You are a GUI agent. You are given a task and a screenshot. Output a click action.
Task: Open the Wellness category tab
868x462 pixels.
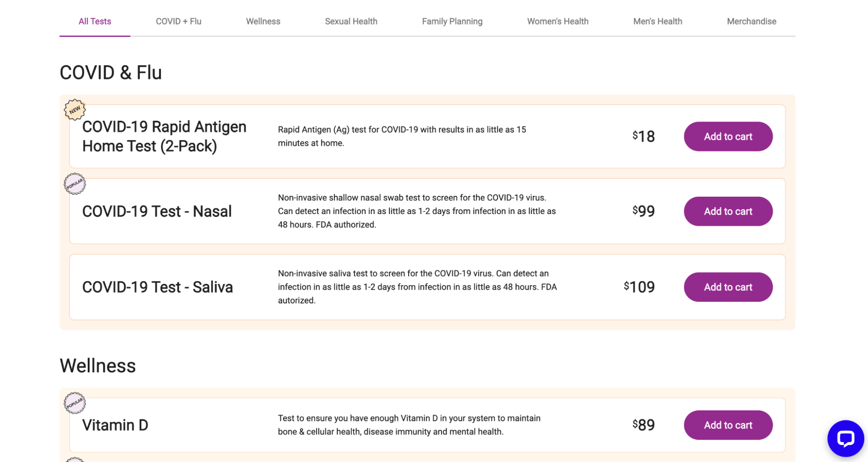click(x=263, y=21)
